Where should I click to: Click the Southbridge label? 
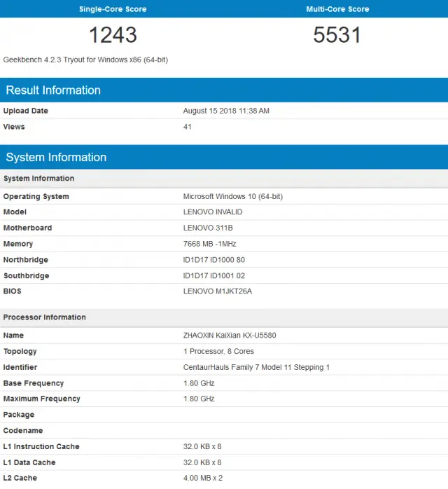point(27,276)
